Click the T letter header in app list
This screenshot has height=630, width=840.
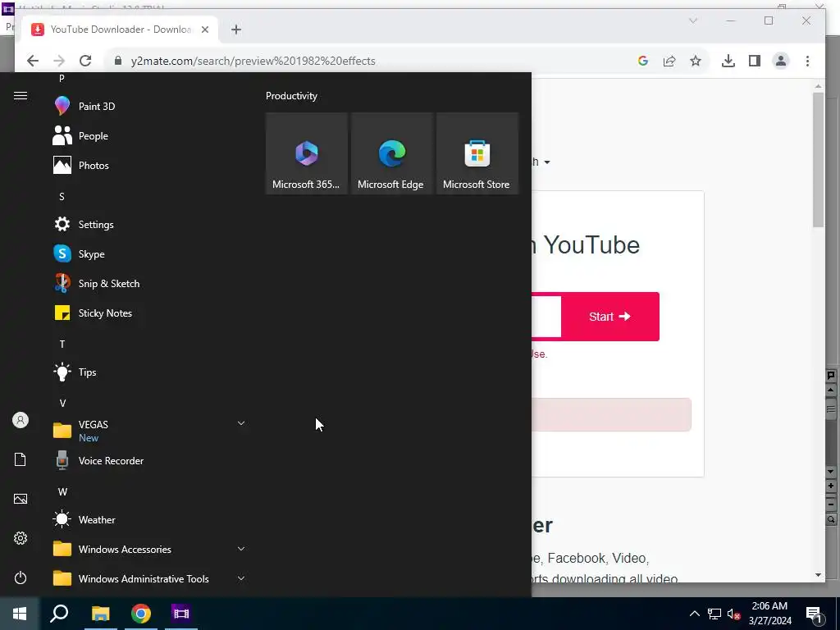(x=62, y=344)
